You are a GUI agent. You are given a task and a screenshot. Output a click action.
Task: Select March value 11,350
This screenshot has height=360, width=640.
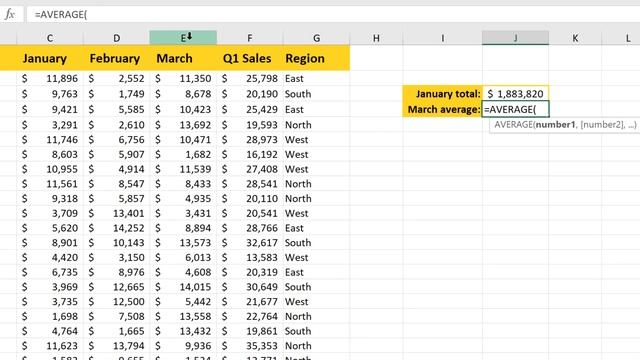coord(183,78)
